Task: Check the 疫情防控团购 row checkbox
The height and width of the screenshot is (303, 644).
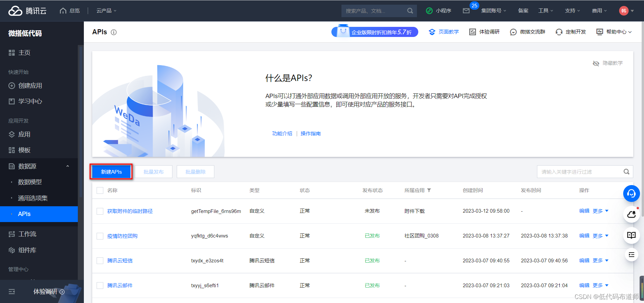Action: click(x=100, y=236)
